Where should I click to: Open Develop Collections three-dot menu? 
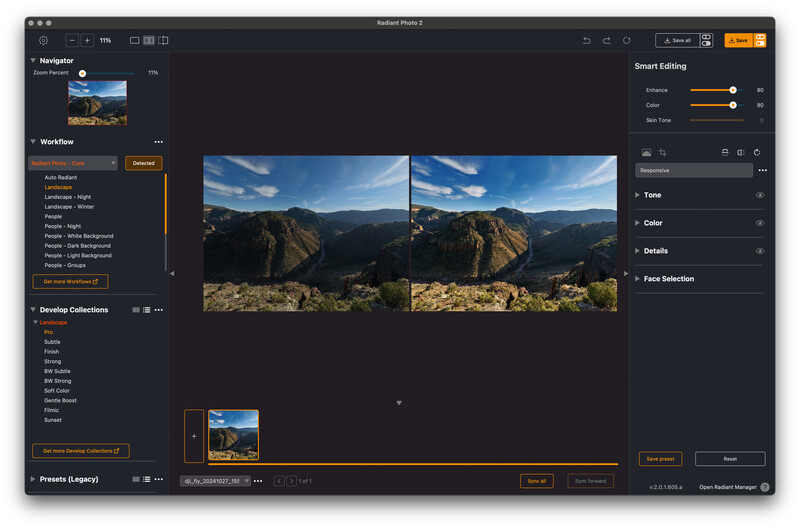[x=159, y=310]
